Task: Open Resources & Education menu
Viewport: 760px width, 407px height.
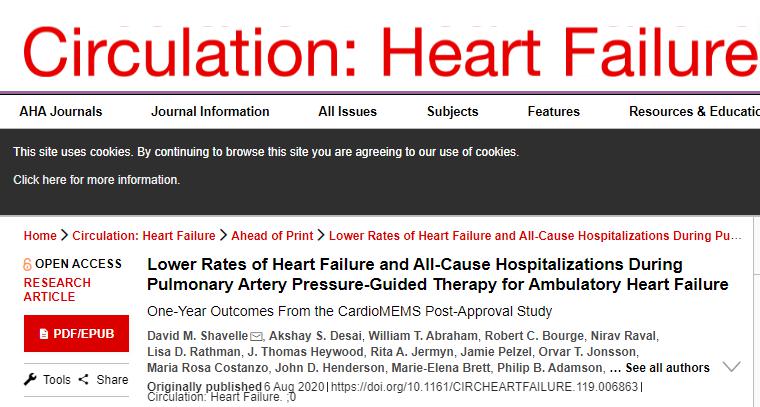Action: (x=694, y=111)
